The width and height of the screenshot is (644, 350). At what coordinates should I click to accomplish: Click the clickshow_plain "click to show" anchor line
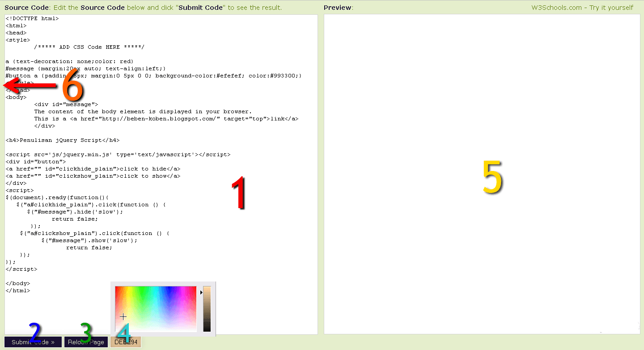pos(93,176)
